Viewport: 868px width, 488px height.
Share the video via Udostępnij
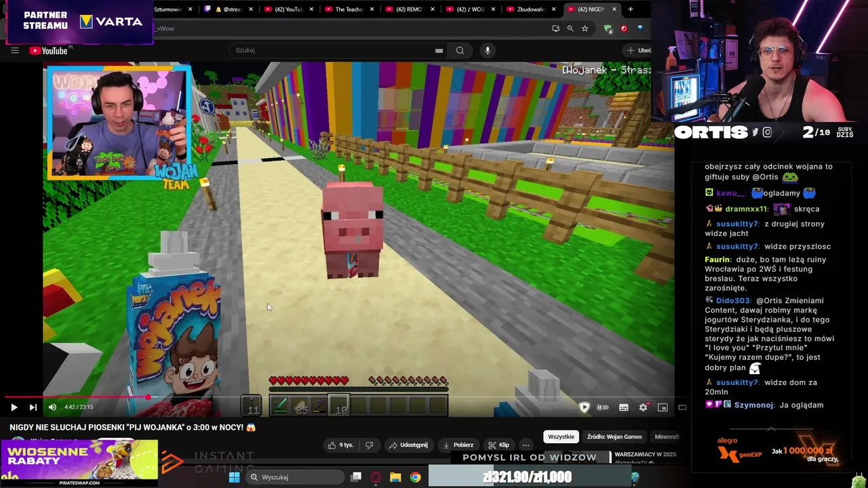pos(408,445)
